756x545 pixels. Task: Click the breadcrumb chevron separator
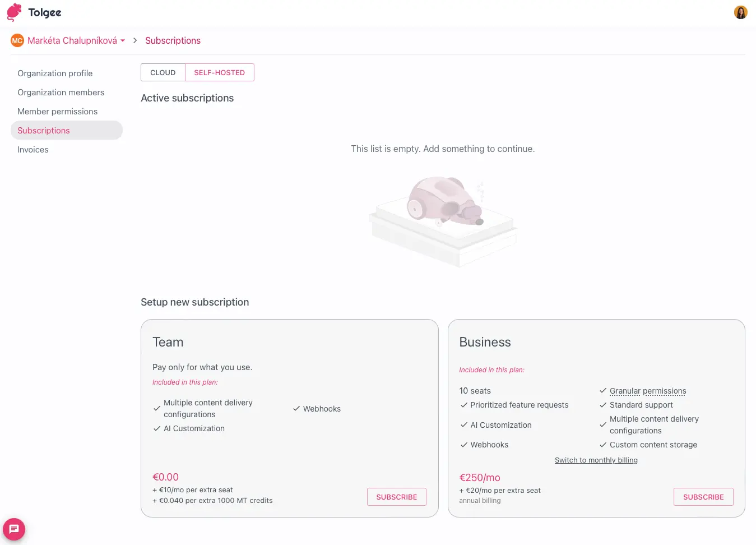(x=135, y=40)
